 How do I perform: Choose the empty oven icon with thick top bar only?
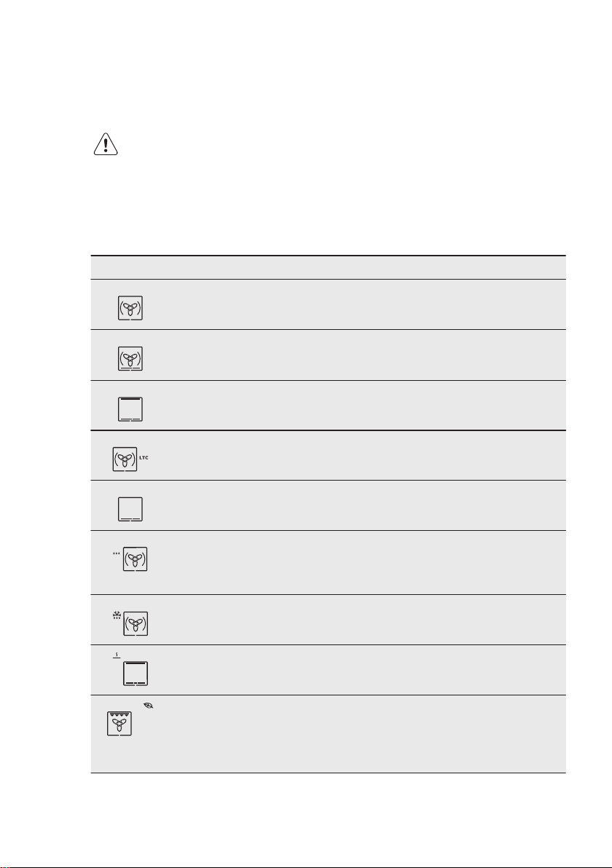[130, 409]
